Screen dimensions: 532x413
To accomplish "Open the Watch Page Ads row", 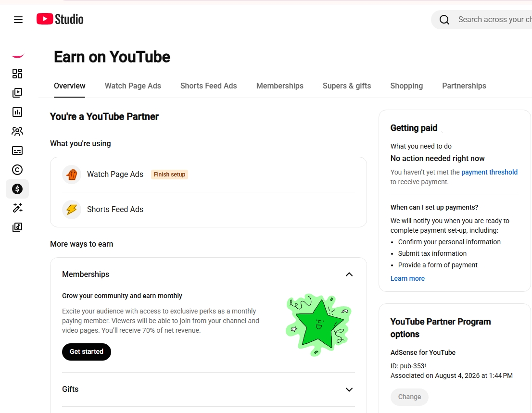I will (209, 175).
